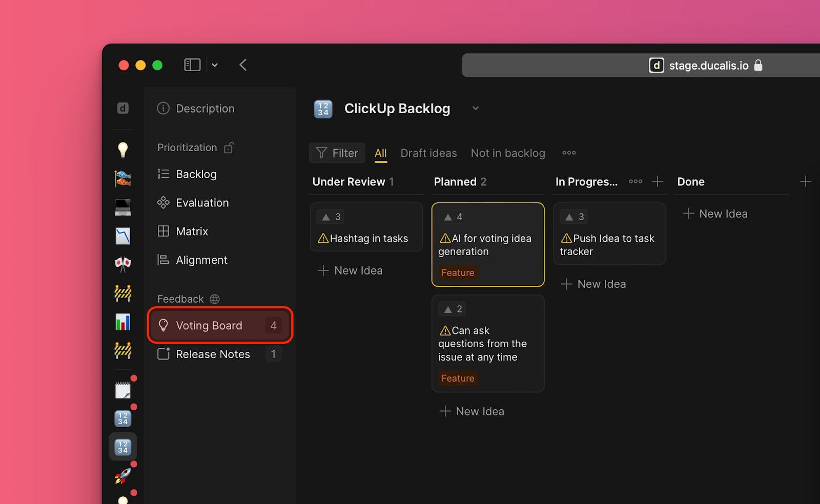Toggle the browser sidebar panel icon
The height and width of the screenshot is (504, 820).
[x=192, y=65]
